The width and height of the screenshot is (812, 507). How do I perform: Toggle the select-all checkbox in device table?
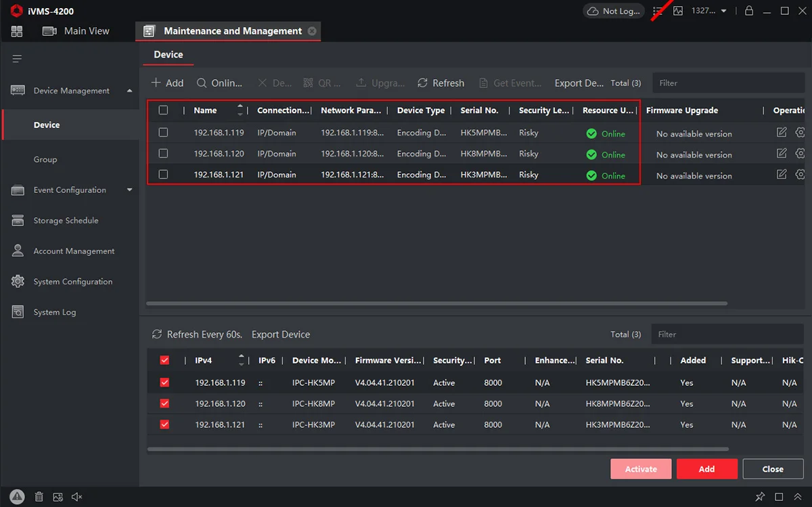point(163,110)
